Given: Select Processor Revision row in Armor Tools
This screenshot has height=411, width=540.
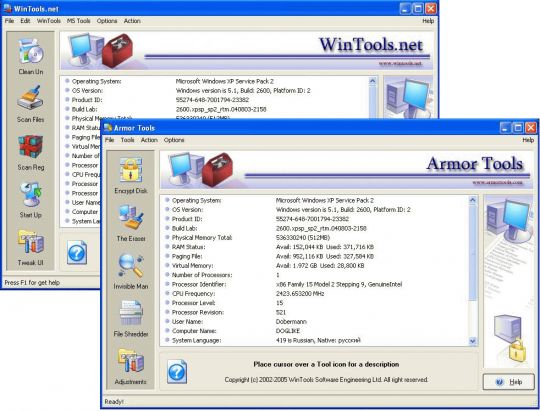Looking at the screenshot, I should (316, 312).
